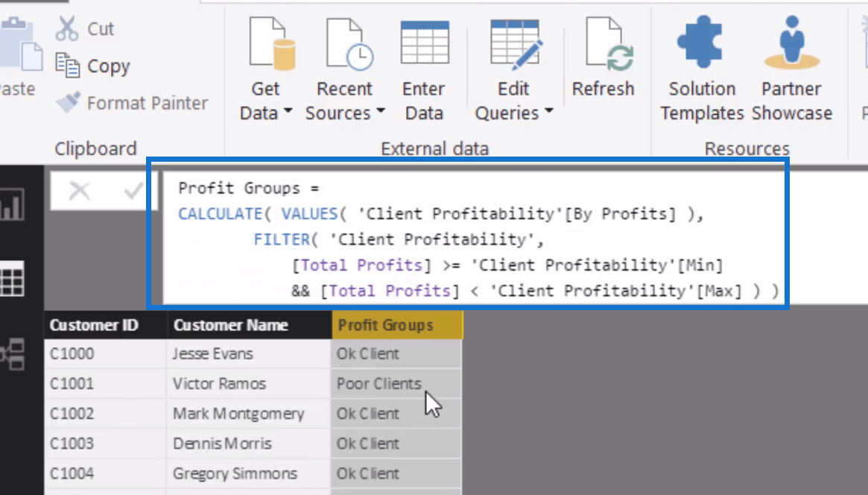Click the Mark Montgomery name cell
Viewport: 868px width, 495px height.
pos(248,414)
